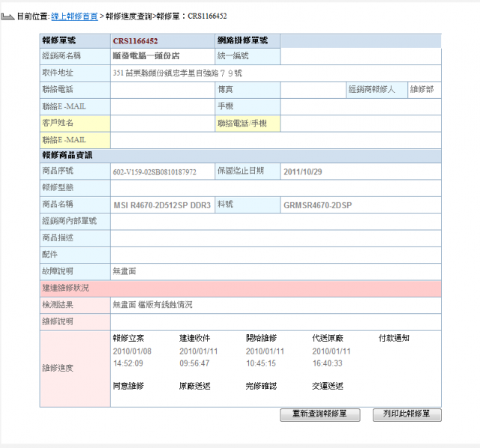Click the 維修部 value cell
This screenshot has height=448, width=480.
424,90
